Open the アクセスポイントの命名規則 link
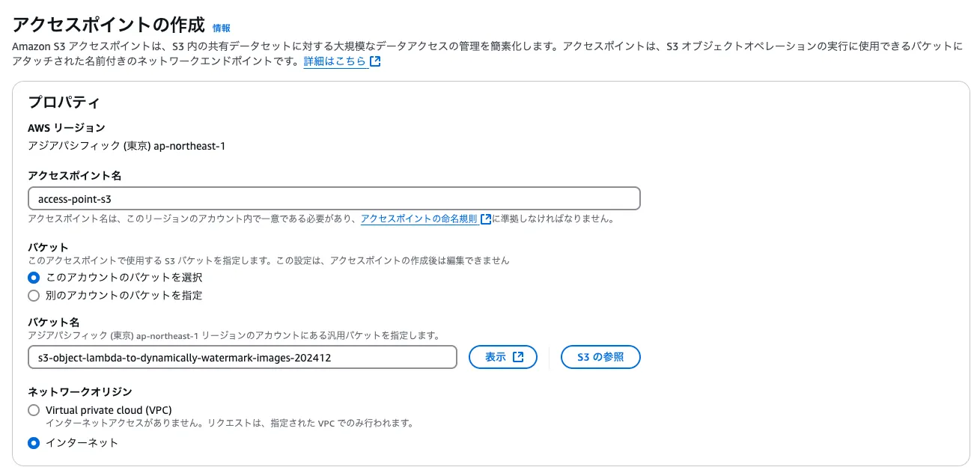Image resolution: width=980 pixels, height=473 pixels. pyautogui.click(x=419, y=219)
